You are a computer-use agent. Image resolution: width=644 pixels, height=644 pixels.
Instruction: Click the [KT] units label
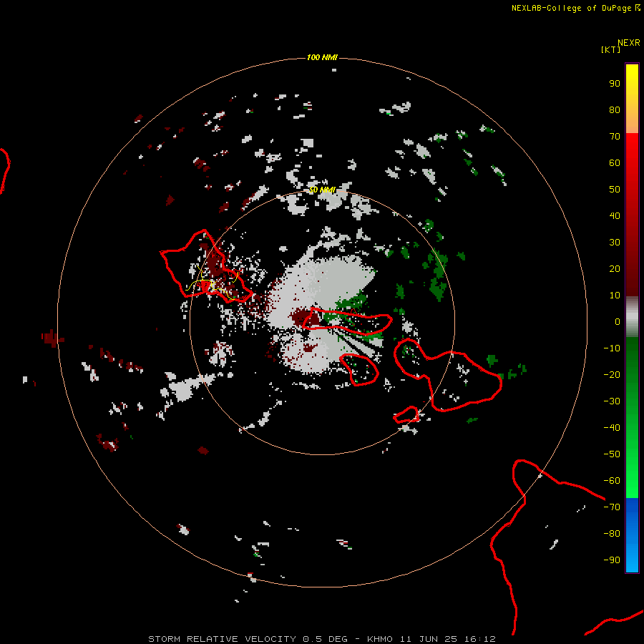610,49
